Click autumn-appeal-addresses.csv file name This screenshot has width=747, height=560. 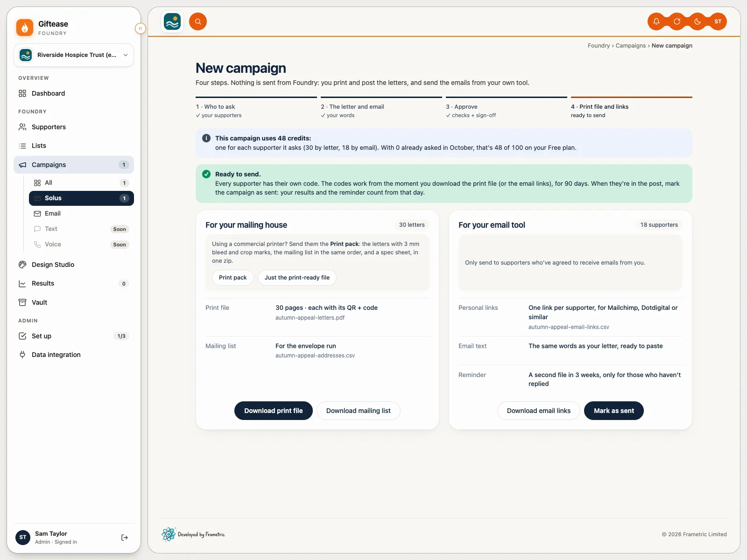315,356
